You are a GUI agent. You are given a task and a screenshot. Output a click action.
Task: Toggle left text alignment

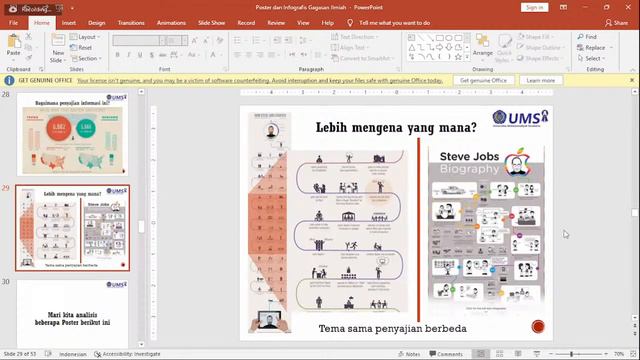(x=237, y=55)
